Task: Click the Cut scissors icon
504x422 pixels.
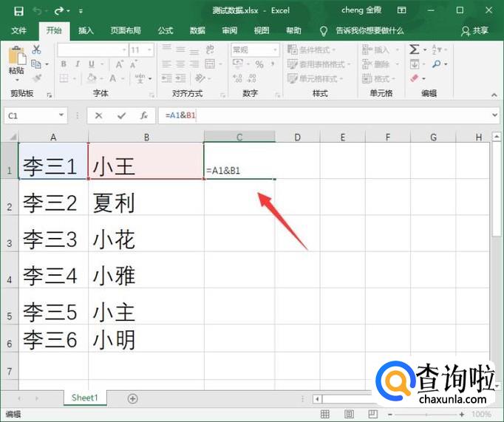Action: coord(37,50)
